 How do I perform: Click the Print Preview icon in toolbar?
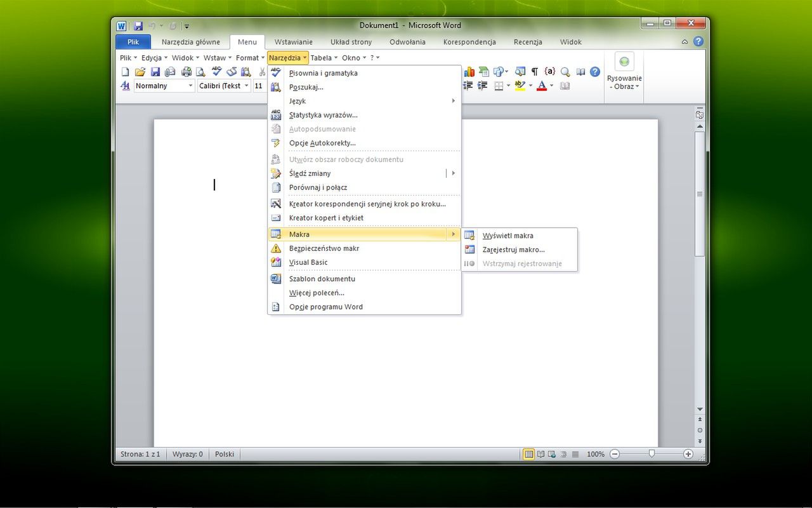coord(200,72)
